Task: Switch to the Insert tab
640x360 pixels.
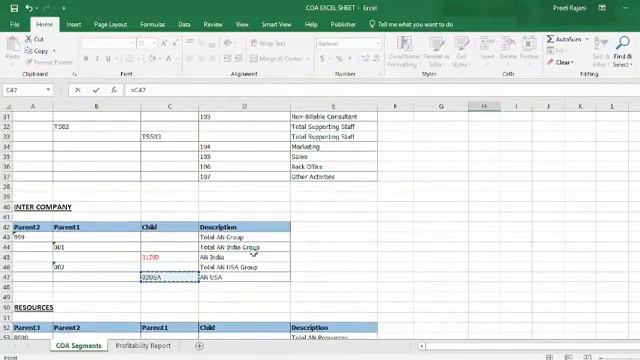Action: 74,24
